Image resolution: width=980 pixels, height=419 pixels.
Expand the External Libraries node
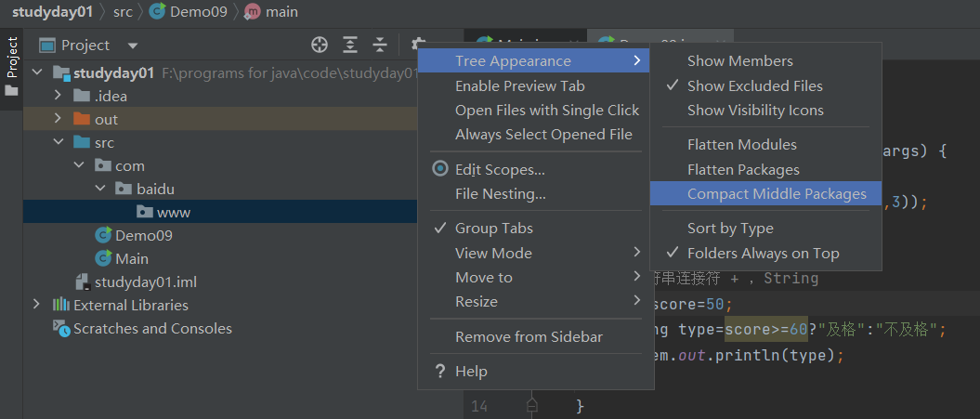point(36,305)
